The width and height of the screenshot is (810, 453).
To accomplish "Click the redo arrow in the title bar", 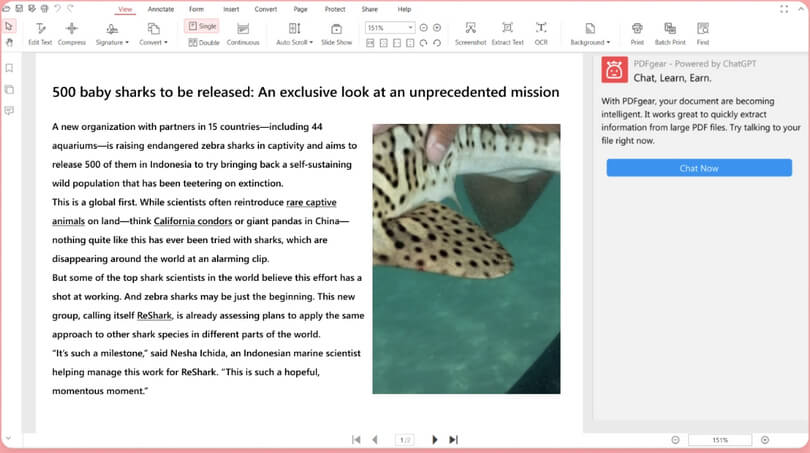I will point(70,8).
